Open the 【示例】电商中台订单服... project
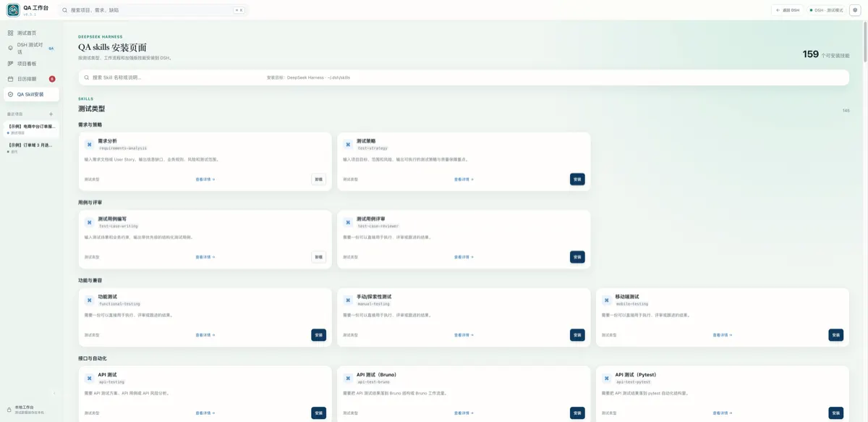The image size is (868, 422). pos(31,130)
